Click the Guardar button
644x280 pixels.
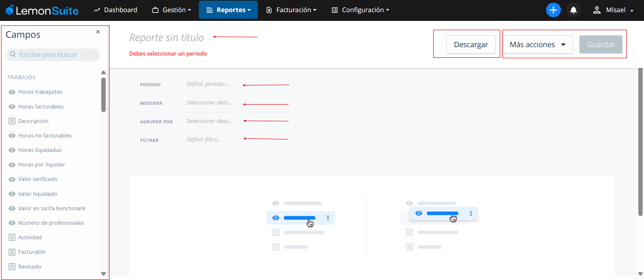[601, 44]
